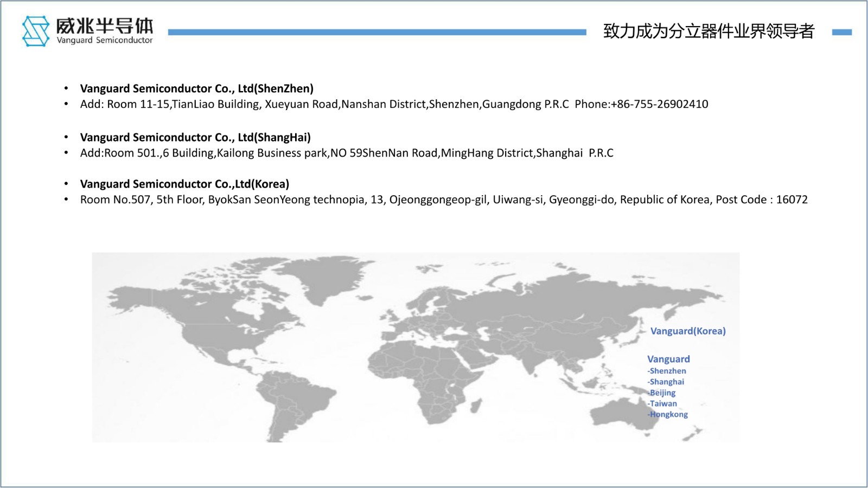This screenshot has height=488, width=868.
Task: Click the Vanguard Semiconductor Co., Ltd(ShenZhen) heading
Action: (196, 88)
